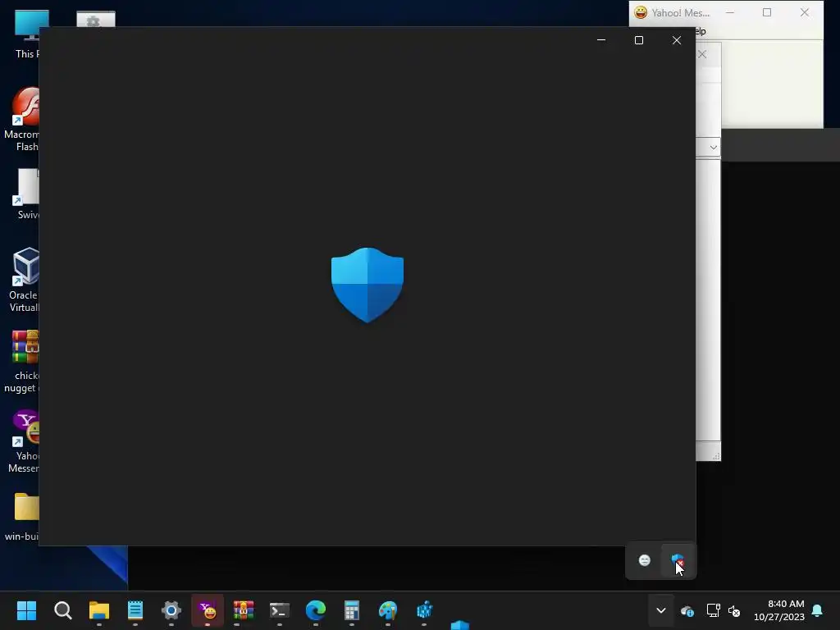Open the Terminal taskbar icon
The width and height of the screenshot is (840, 630).
pos(280,610)
